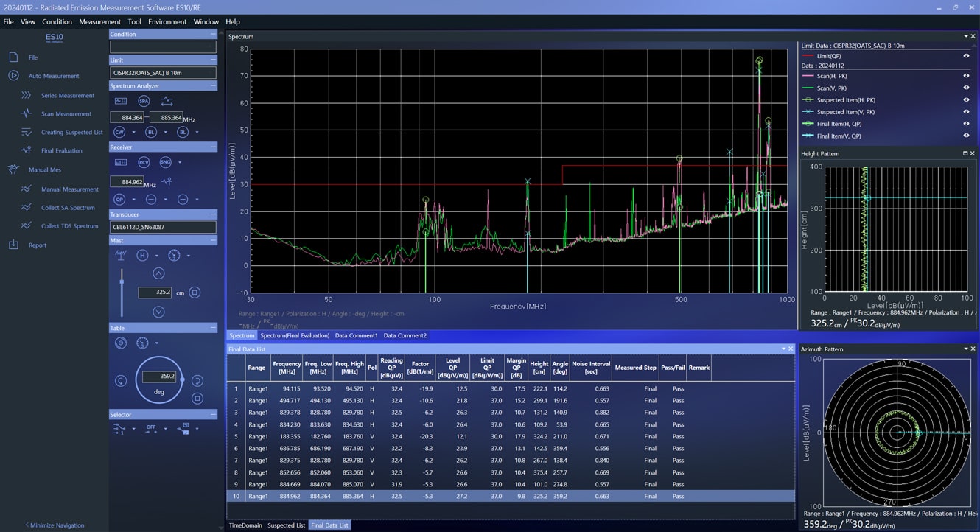The image size is (980, 532).
Task: Click Final Evaluation in navigation
Action: [61, 150]
